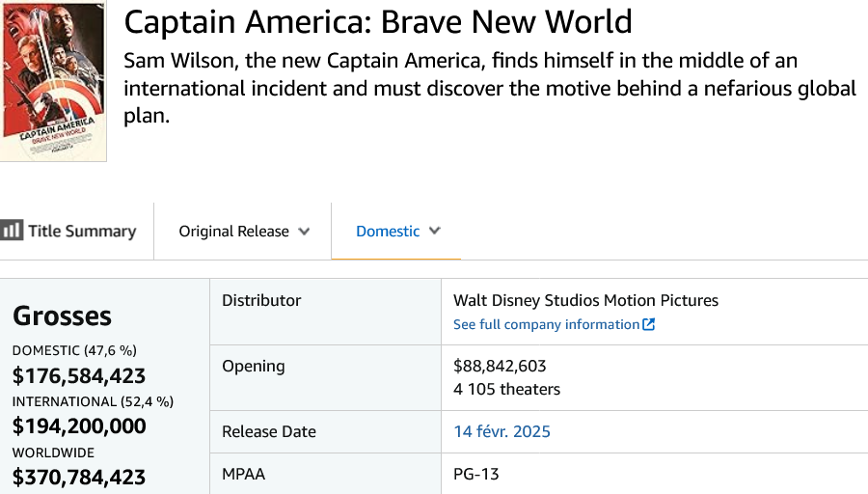Click the Captain America: Brave New World title

[378, 22]
